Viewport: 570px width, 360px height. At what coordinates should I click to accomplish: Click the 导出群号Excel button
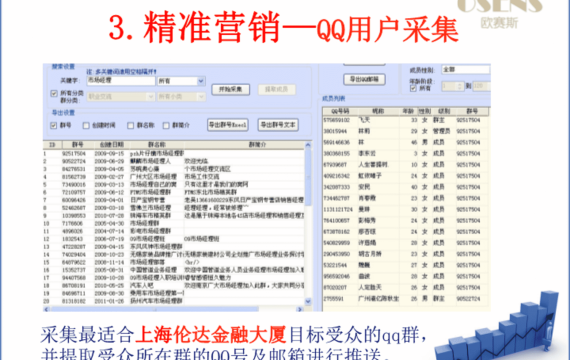click(x=228, y=125)
